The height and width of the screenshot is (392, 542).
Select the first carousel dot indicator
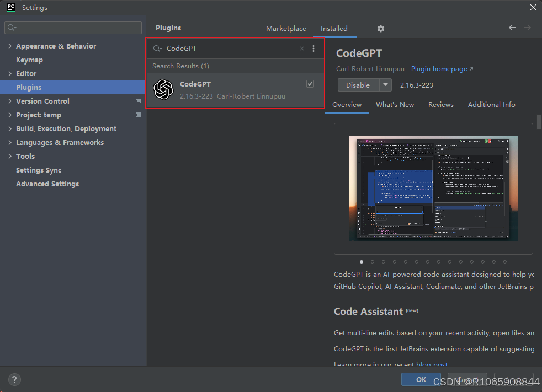click(362, 262)
